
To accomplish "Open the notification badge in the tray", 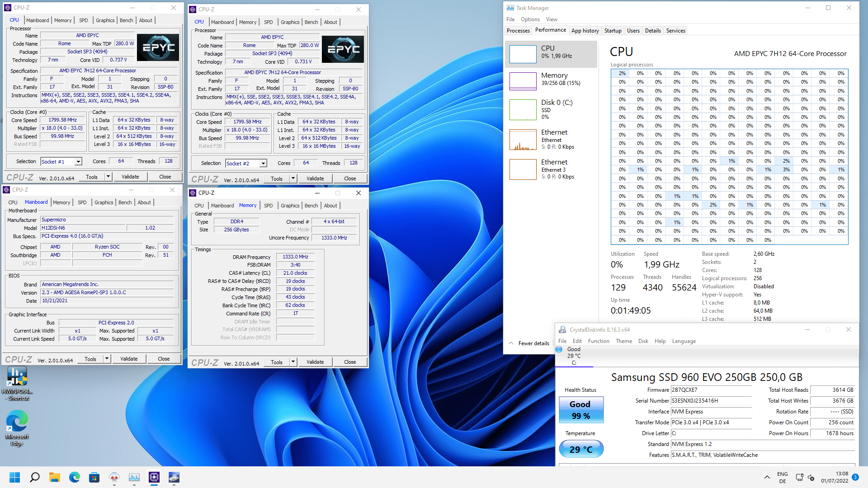I will click(x=855, y=477).
